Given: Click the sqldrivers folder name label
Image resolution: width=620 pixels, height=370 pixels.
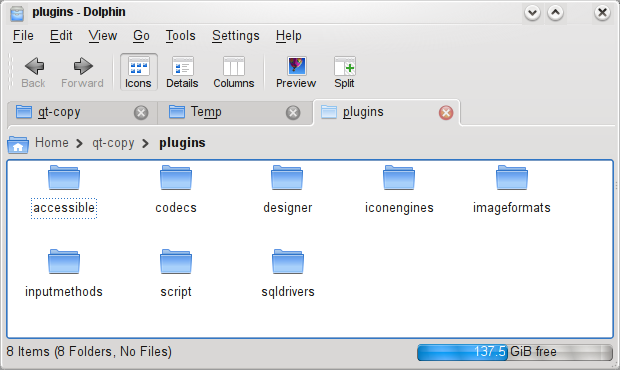Looking at the screenshot, I should coord(288,292).
